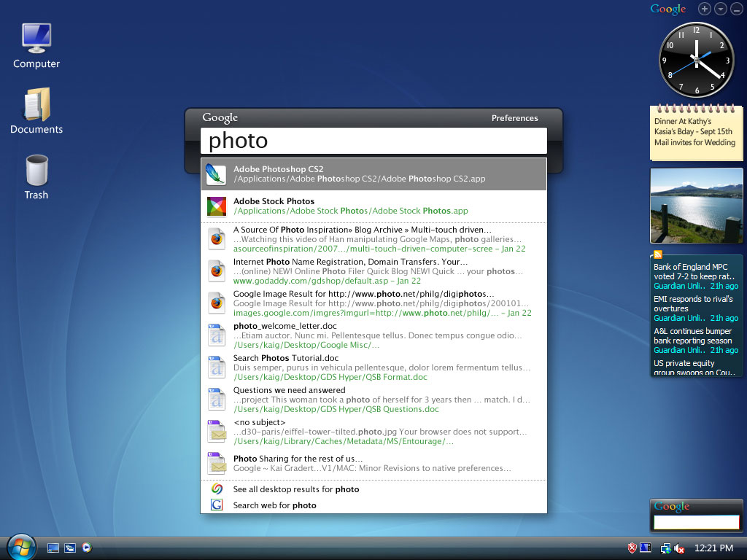Image resolution: width=747 pixels, height=560 pixels.
Task: Click the lake photo thumbnail gadget
Action: click(x=697, y=206)
